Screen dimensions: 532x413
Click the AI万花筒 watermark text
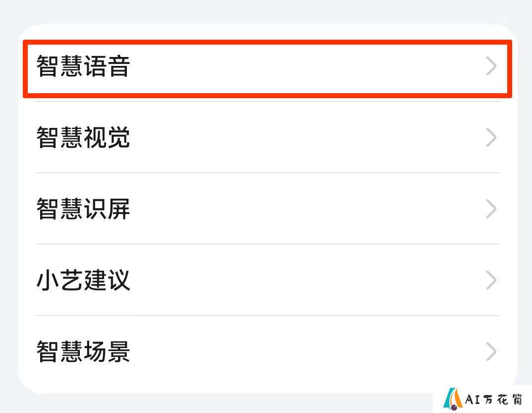494,400
